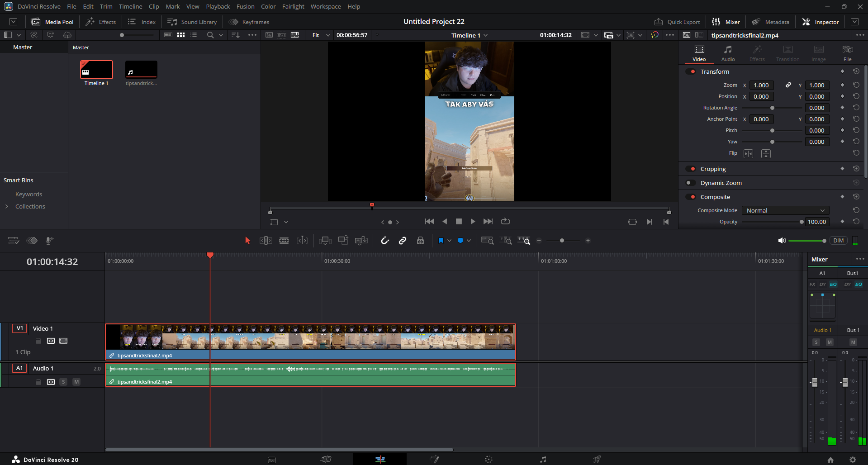Open the viewer Fit zoom dropdown

click(x=321, y=35)
